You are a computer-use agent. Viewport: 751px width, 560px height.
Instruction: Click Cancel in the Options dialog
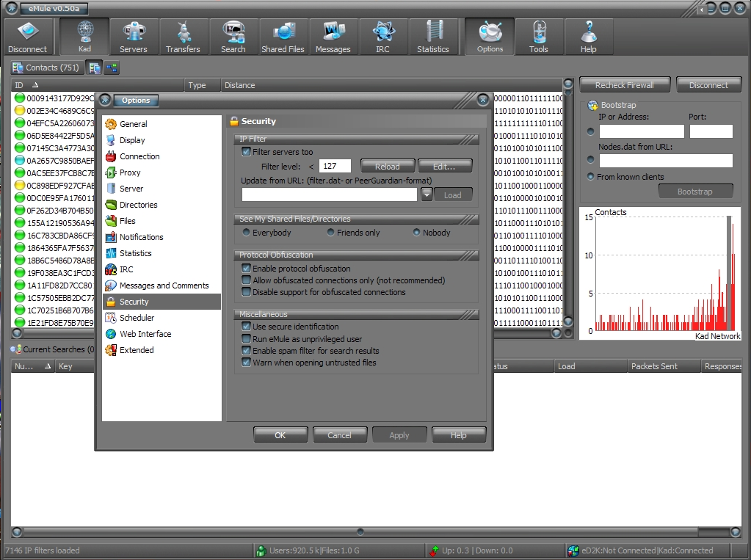point(340,435)
